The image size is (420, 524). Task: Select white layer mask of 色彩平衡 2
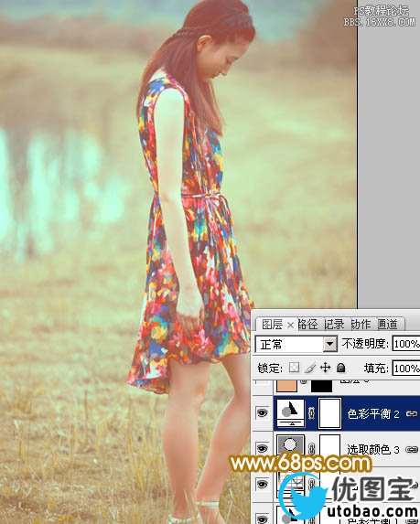pyautogui.click(x=330, y=413)
